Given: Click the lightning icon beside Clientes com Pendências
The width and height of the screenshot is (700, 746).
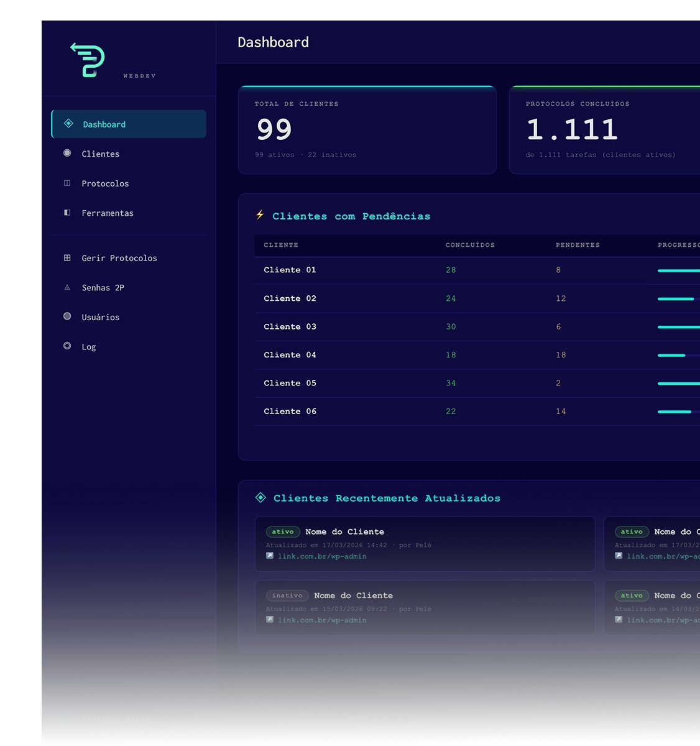Looking at the screenshot, I should coord(260,216).
